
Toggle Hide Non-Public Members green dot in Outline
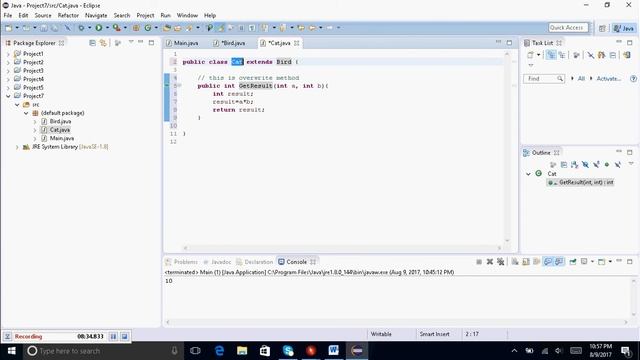pyautogui.click(x=607, y=164)
